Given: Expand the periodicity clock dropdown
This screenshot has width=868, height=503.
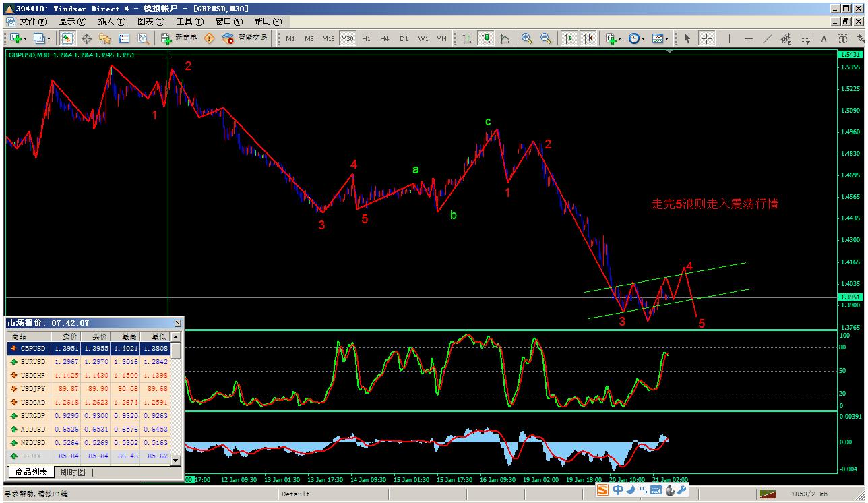Looking at the screenshot, I should [637, 38].
